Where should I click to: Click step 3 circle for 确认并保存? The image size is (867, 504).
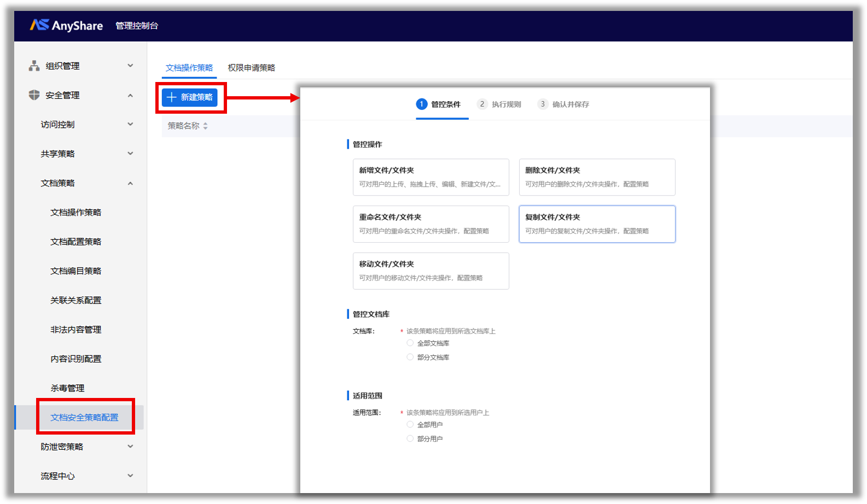(543, 104)
